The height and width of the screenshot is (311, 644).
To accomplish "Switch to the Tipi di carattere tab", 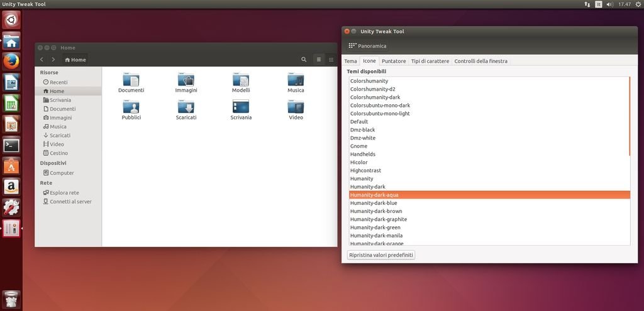I will point(430,61).
